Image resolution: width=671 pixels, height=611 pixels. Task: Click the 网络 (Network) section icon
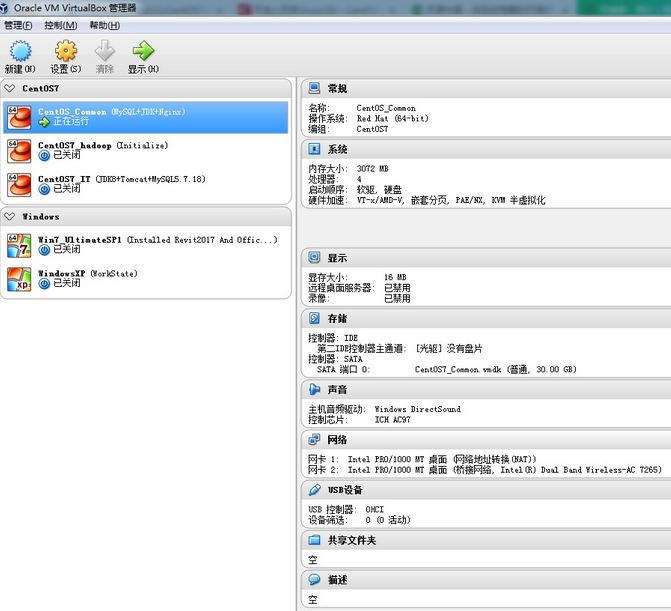315,439
